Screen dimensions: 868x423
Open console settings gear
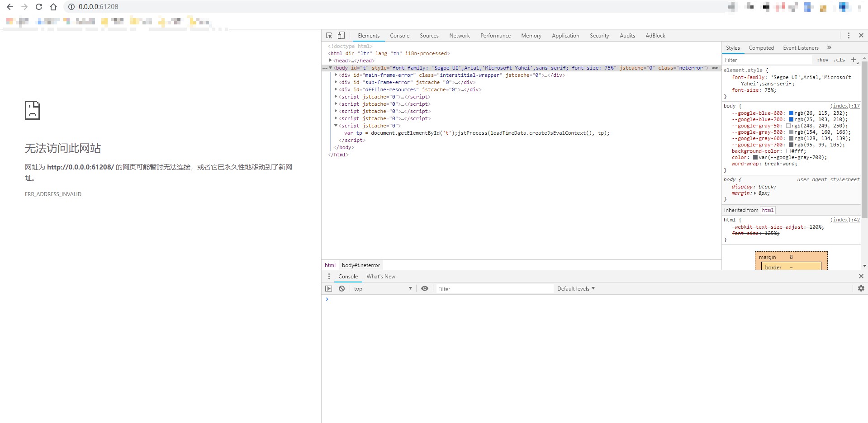pyautogui.click(x=860, y=288)
